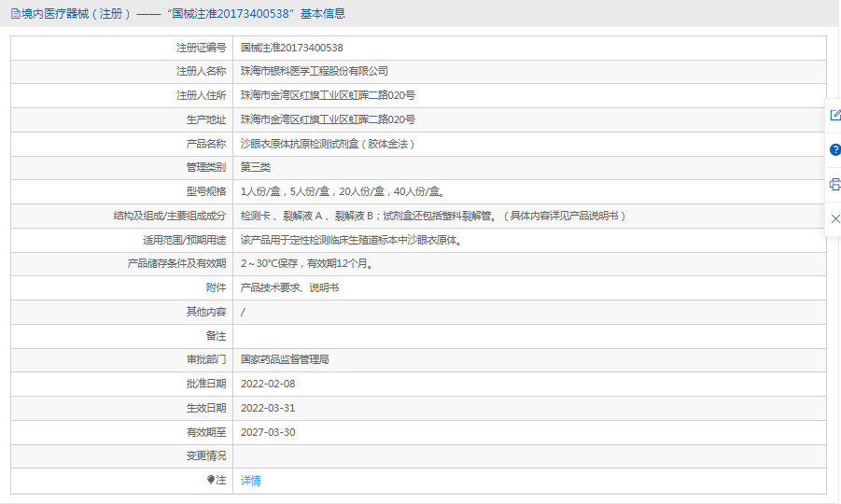Click the printer icon to print page
The width and height of the screenshot is (841, 504).
pyautogui.click(x=834, y=184)
